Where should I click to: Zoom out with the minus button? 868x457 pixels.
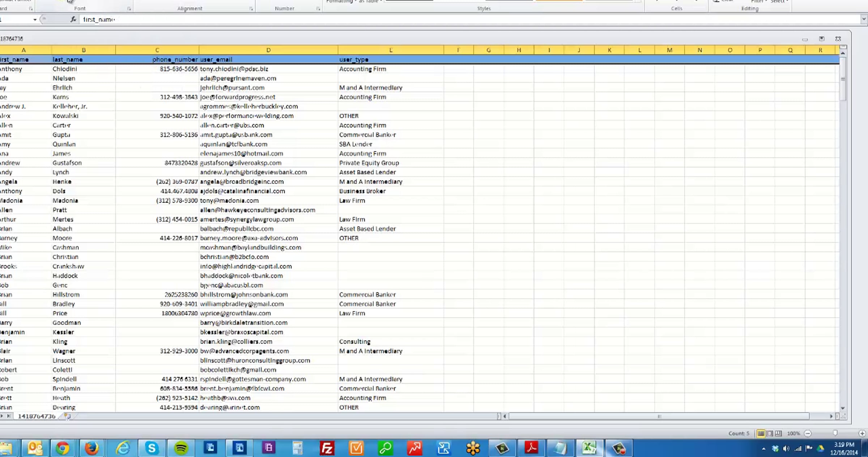(x=808, y=433)
